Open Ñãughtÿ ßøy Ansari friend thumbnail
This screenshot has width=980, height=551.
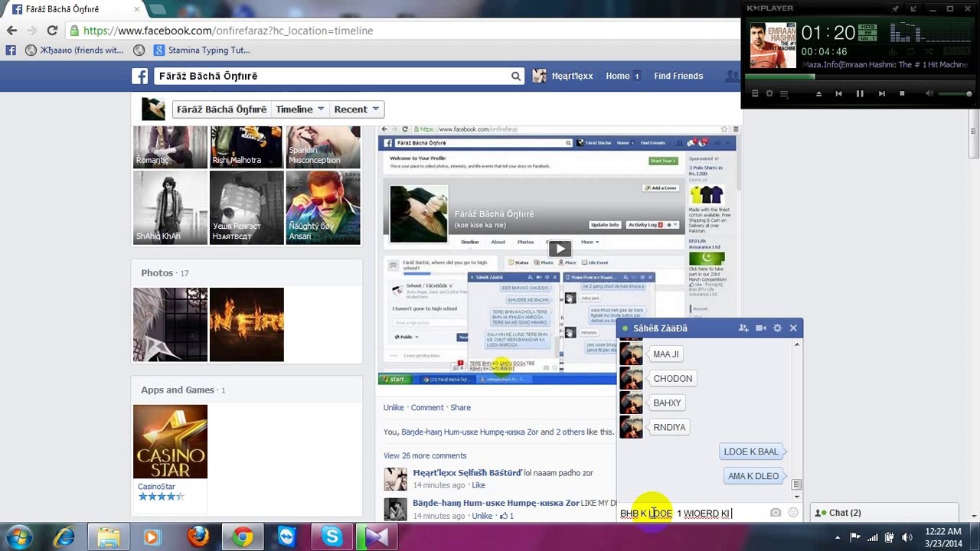click(323, 207)
